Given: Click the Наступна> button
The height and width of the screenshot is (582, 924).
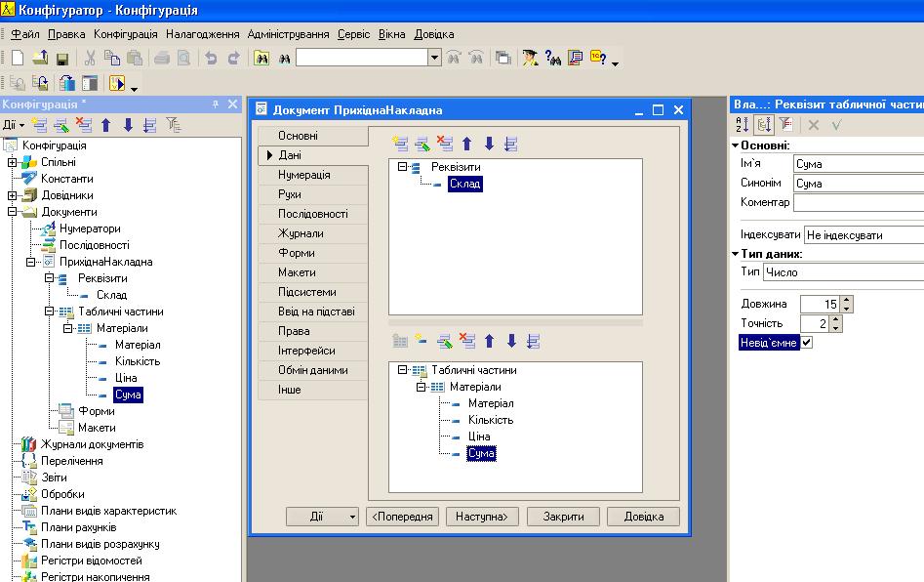Looking at the screenshot, I should click(482, 517).
